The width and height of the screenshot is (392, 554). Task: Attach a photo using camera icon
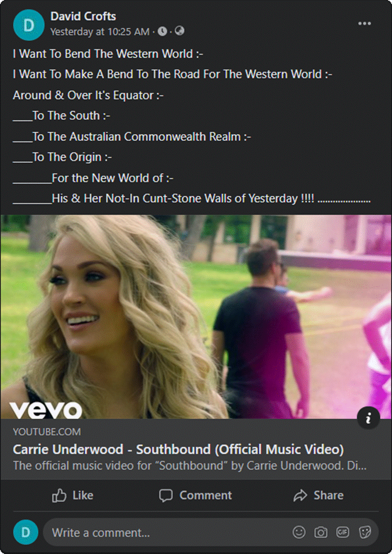click(321, 532)
